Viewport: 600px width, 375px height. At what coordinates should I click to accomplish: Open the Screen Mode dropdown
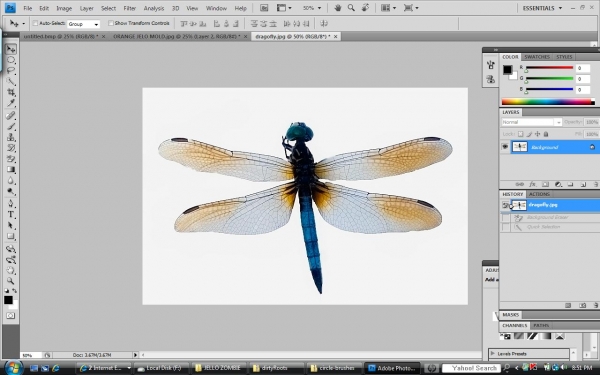(411, 8)
